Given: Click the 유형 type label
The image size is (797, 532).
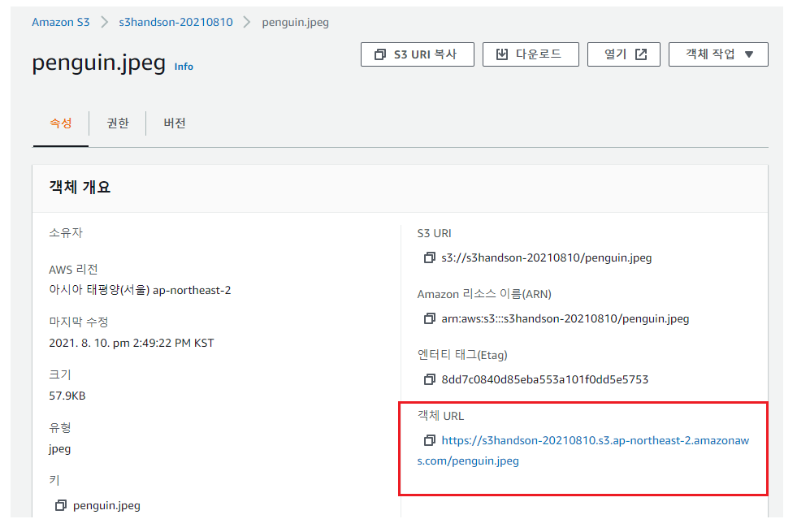Looking at the screenshot, I should click(x=59, y=427).
